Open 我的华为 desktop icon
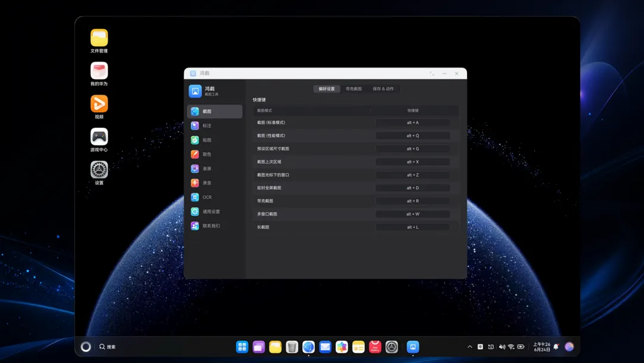The height and width of the screenshot is (363, 644). coord(99,73)
